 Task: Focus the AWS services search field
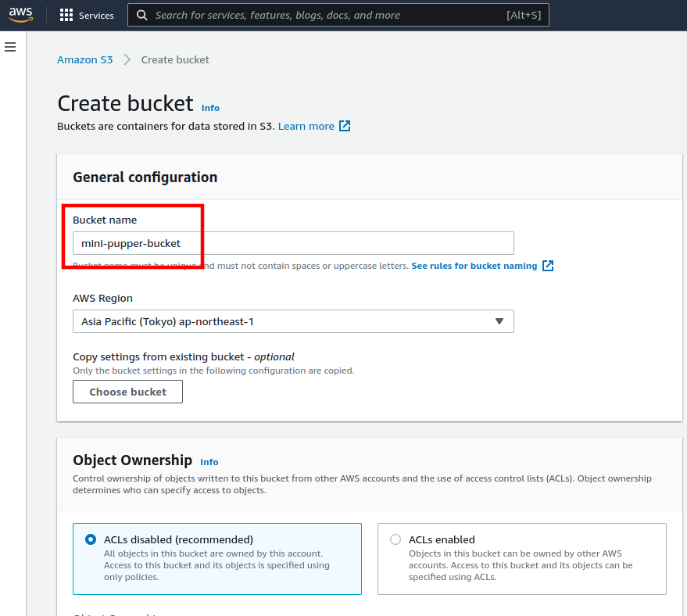(x=338, y=16)
